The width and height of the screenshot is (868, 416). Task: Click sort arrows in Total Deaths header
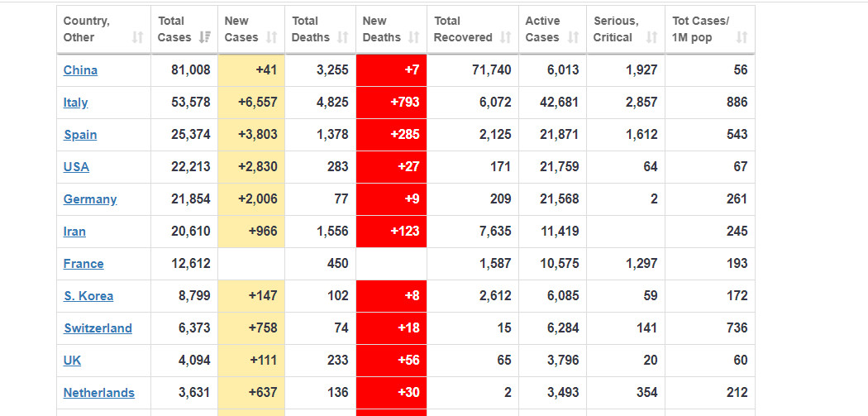(x=342, y=37)
